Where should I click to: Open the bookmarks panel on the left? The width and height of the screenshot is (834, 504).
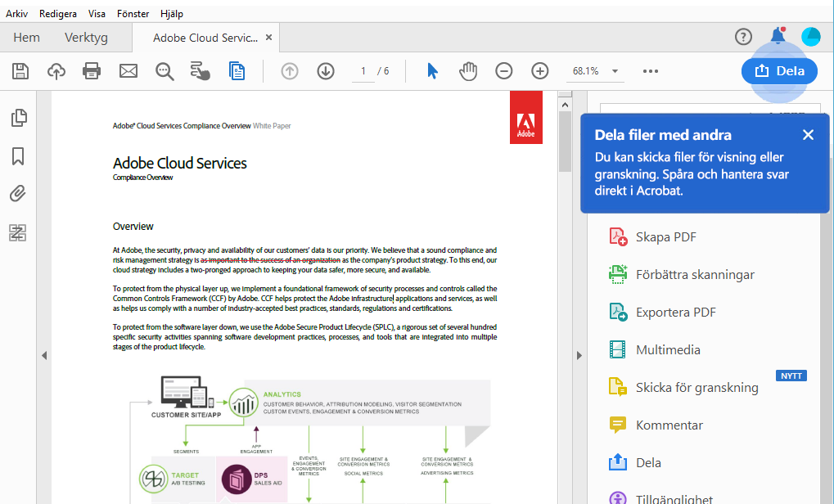[17, 155]
